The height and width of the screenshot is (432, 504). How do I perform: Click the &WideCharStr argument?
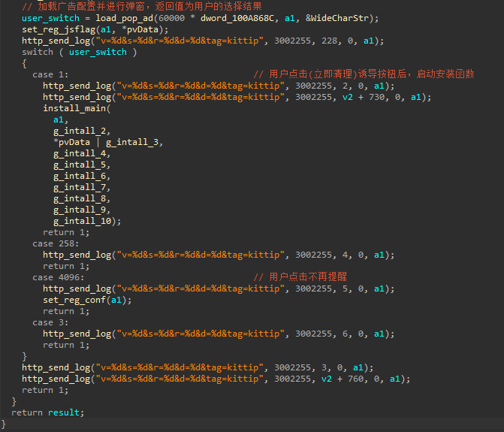(x=337, y=18)
